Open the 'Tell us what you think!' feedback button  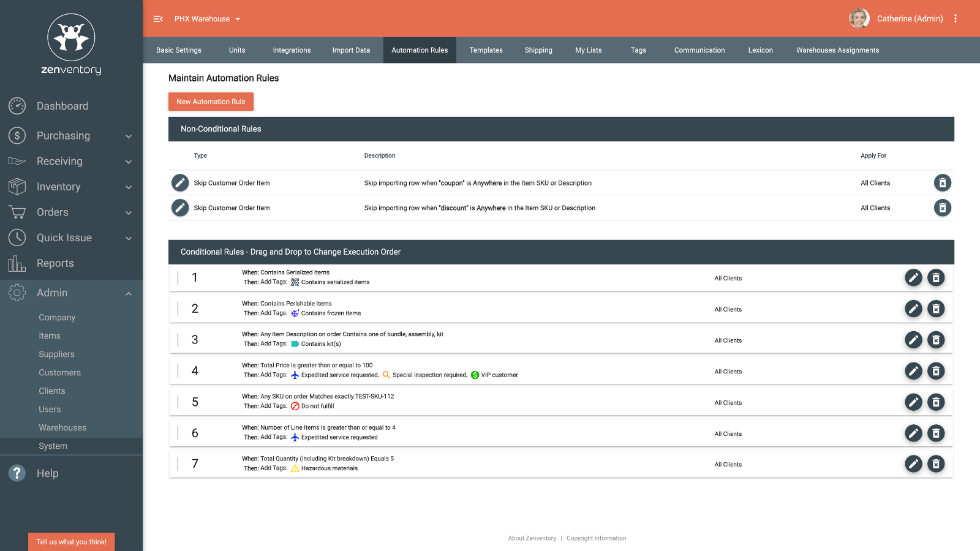click(71, 542)
